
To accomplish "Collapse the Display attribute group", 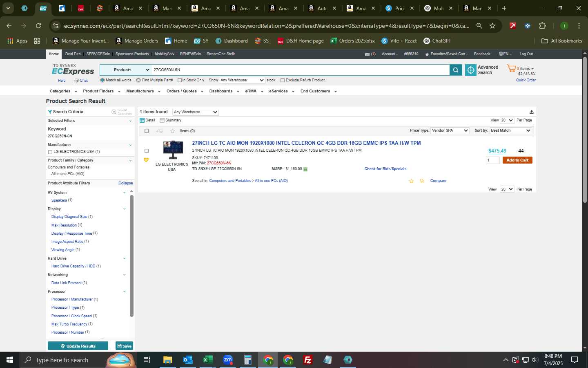I will tap(124, 209).
